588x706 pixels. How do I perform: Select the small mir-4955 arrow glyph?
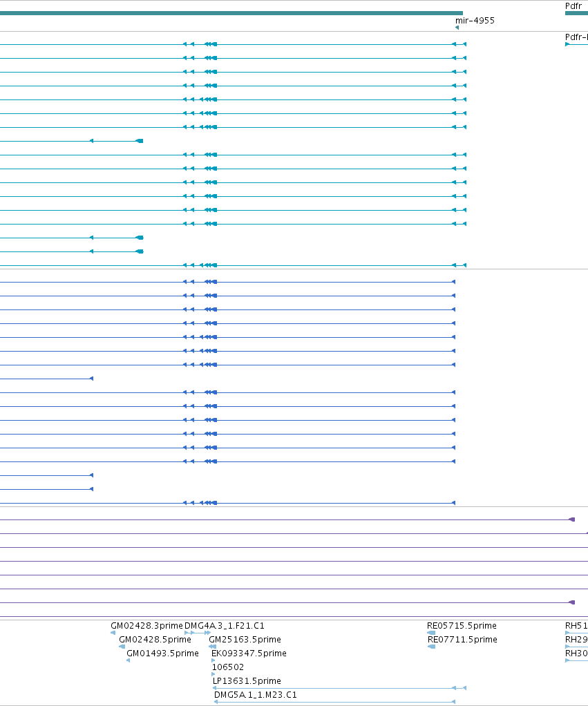[457, 28]
